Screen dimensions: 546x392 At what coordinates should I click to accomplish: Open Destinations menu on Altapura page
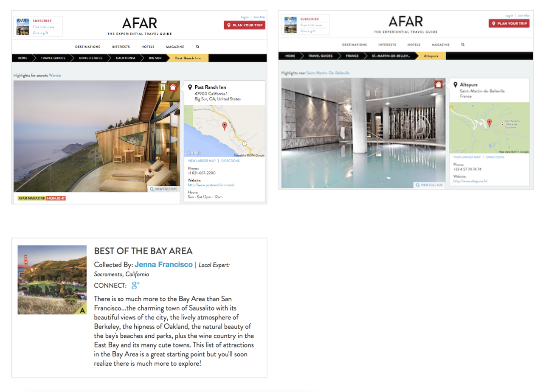(355, 45)
